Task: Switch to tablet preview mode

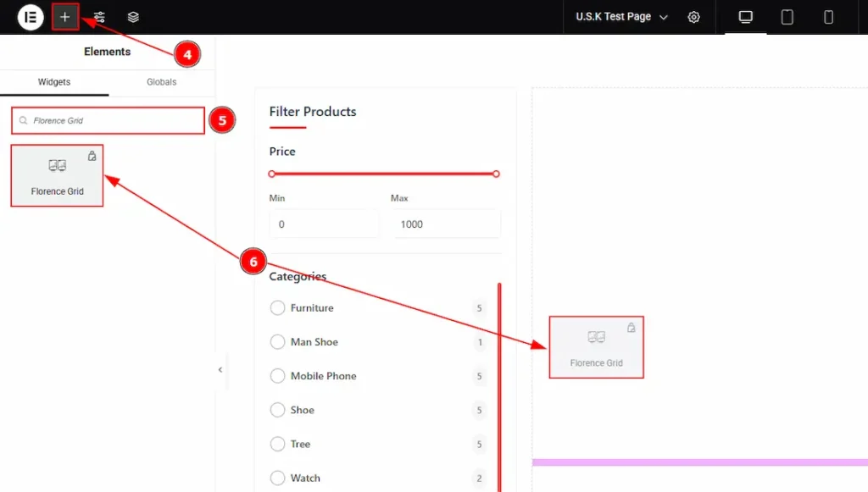Action: pos(787,17)
